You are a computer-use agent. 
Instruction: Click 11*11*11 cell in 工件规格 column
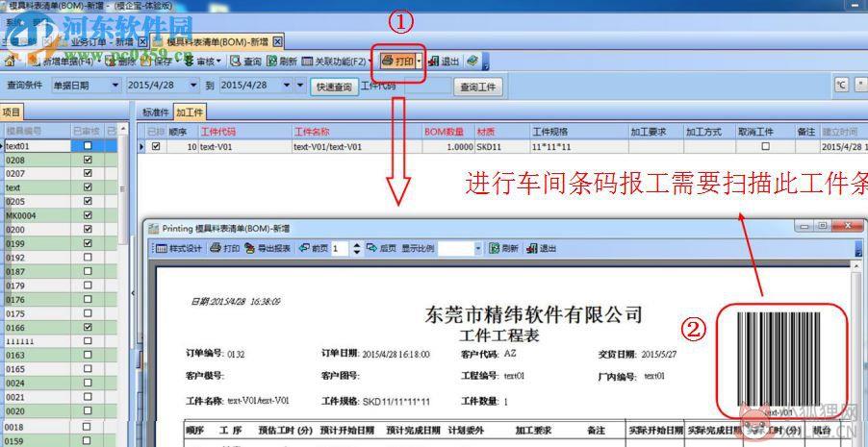pyautogui.click(x=578, y=147)
